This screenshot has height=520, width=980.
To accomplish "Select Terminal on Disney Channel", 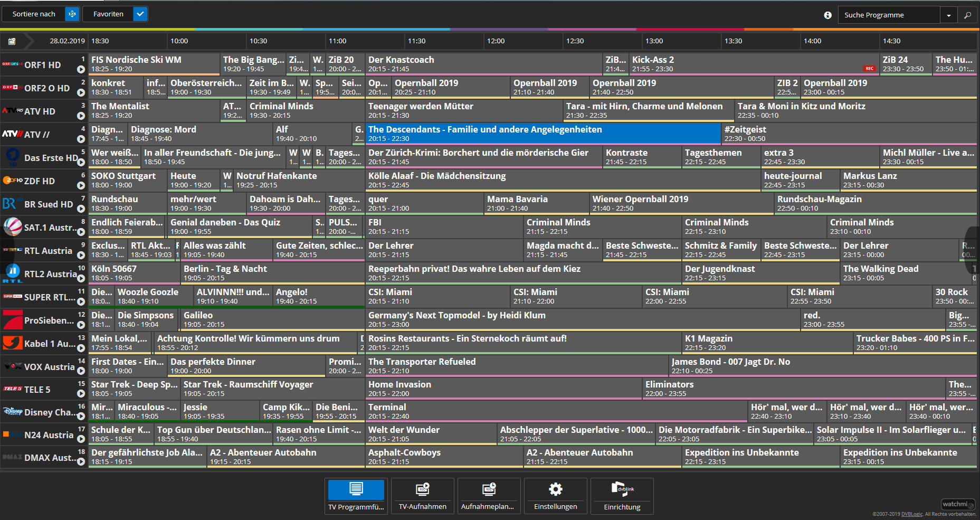I will tap(556, 411).
